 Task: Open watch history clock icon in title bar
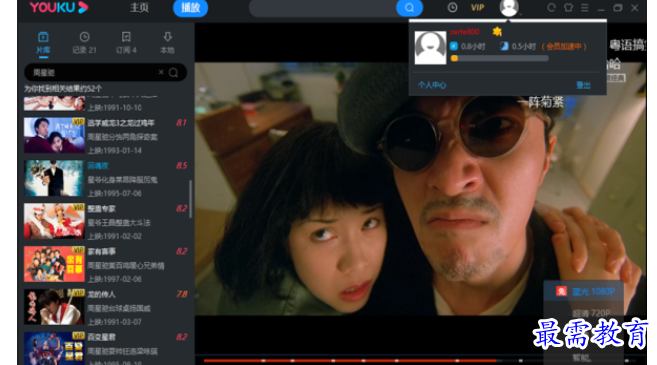click(x=452, y=8)
